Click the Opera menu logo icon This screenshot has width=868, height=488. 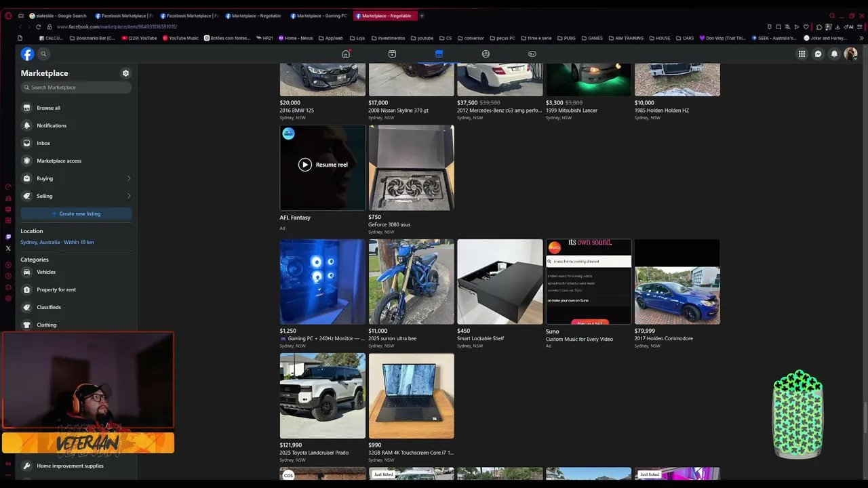tap(8, 16)
